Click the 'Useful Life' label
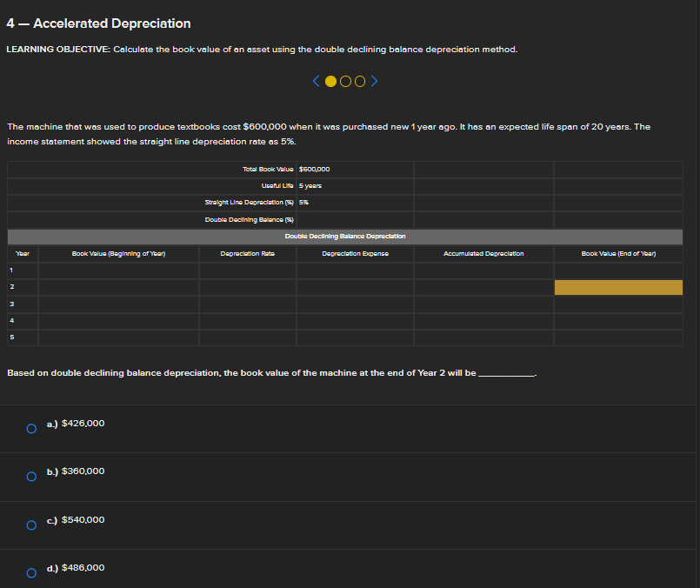This screenshot has height=588, width=700. pos(277,186)
